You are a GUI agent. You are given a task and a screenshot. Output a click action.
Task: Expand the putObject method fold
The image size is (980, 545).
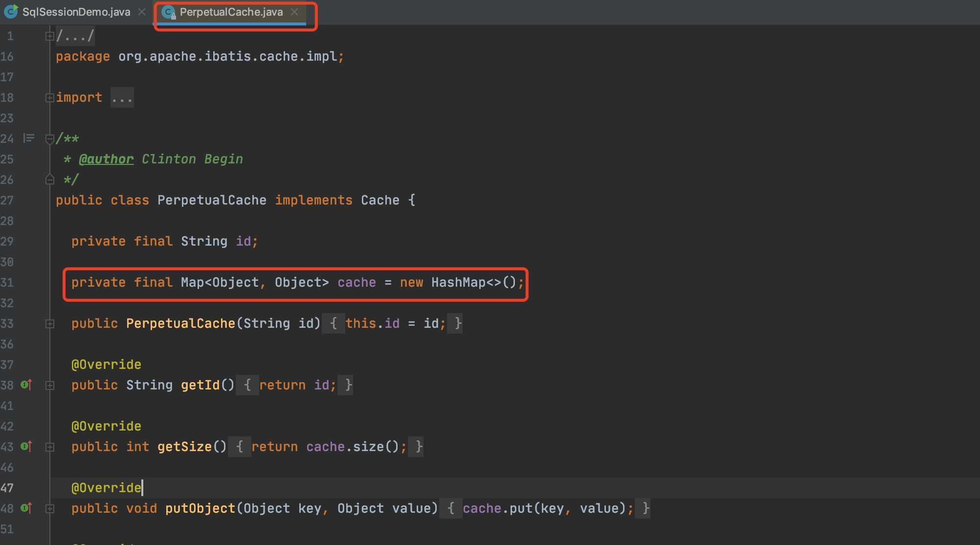point(49,508)
